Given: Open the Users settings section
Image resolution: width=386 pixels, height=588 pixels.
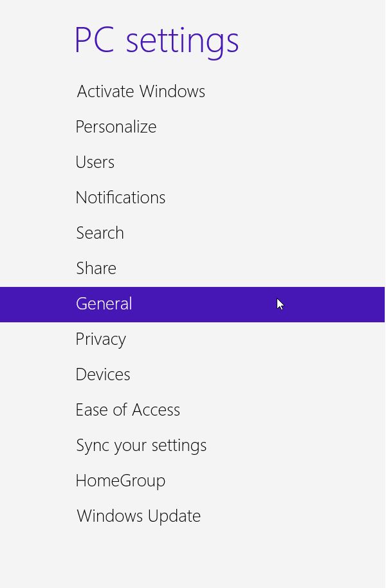Looking at the screenshot, I should point(95,163).
